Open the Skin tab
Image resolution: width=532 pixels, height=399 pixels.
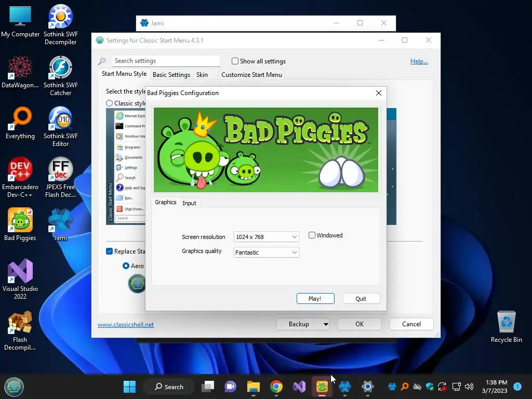point(202,75)
